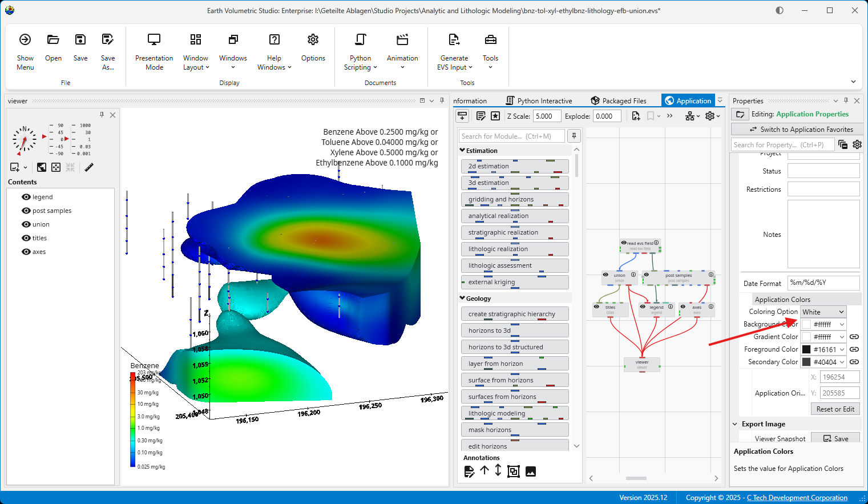Click the fit-to-view icon in viewer toolbar
Viewport: 868px width, 504px height.
(x=56, y=167)
